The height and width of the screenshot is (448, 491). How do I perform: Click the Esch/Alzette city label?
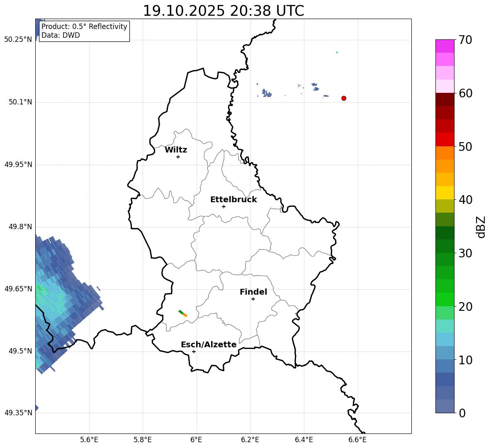click(x=209, y=345)
